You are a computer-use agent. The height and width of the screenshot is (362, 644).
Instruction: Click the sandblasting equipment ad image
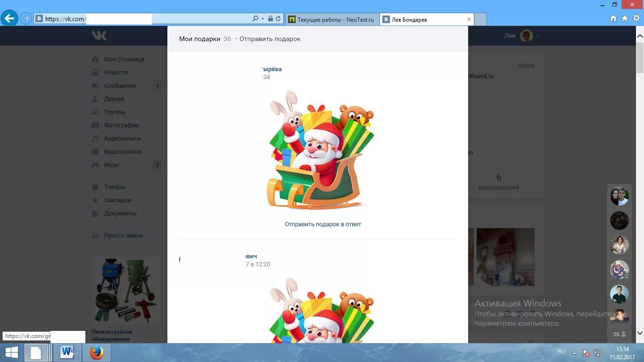pos(125,290)
